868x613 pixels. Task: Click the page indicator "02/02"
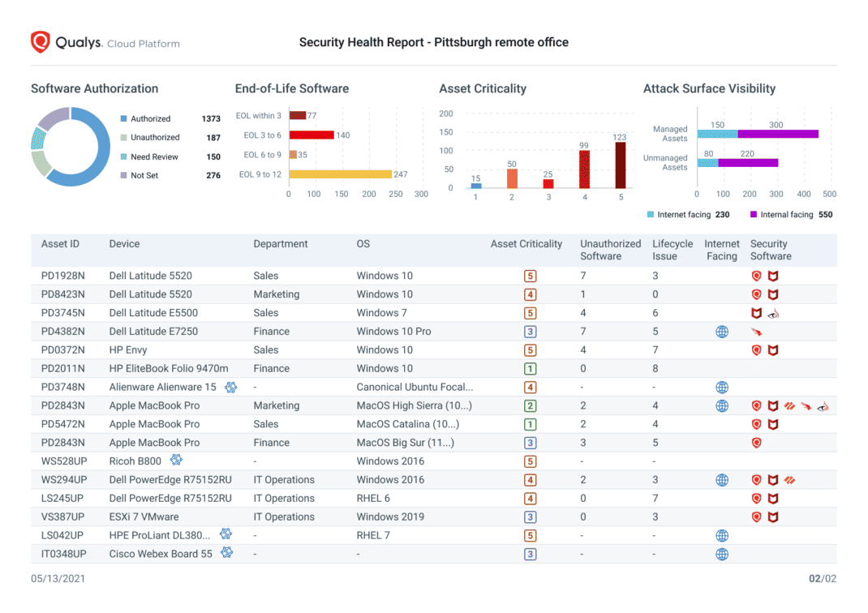(823, 579)
